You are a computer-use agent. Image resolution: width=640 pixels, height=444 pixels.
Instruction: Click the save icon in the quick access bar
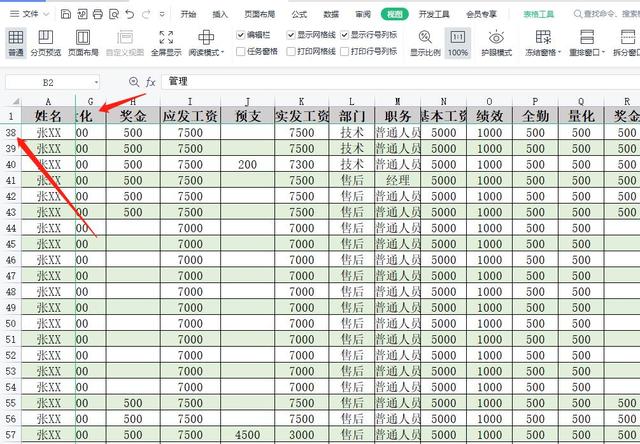66,14
